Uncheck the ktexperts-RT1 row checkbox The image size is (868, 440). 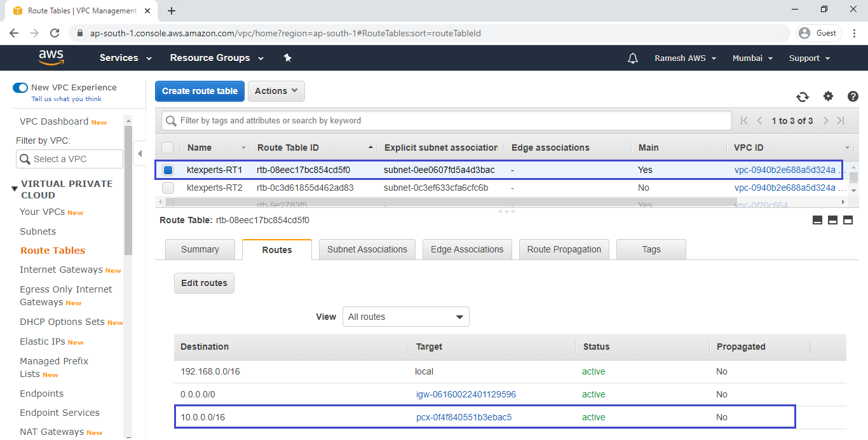[168, 170]
